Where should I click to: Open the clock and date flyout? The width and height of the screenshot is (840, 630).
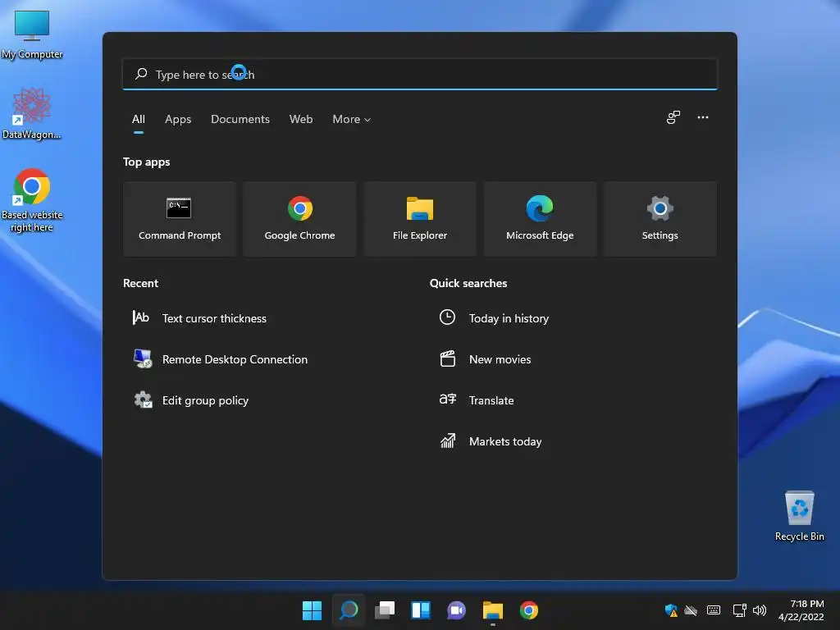pos(801,610)
